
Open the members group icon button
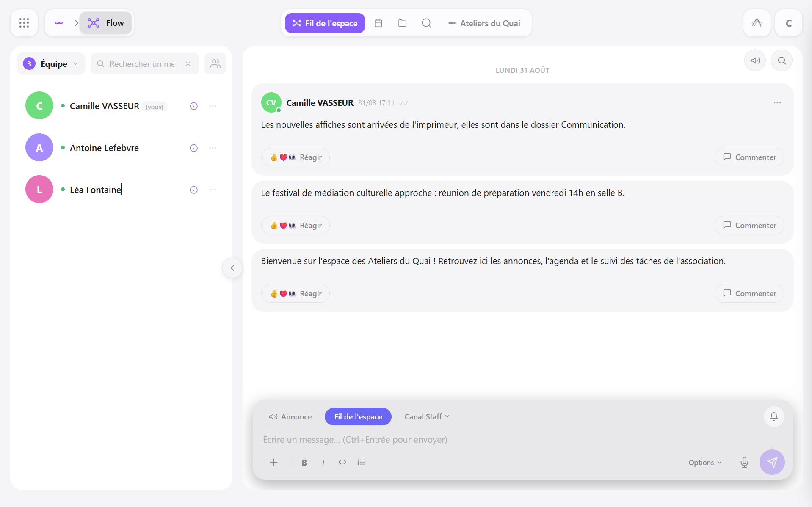coord(215,64)
